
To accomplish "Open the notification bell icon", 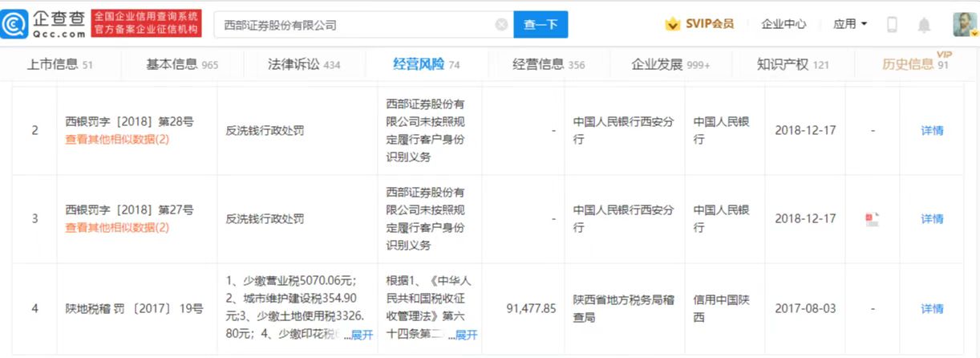I will pos(924,25).
